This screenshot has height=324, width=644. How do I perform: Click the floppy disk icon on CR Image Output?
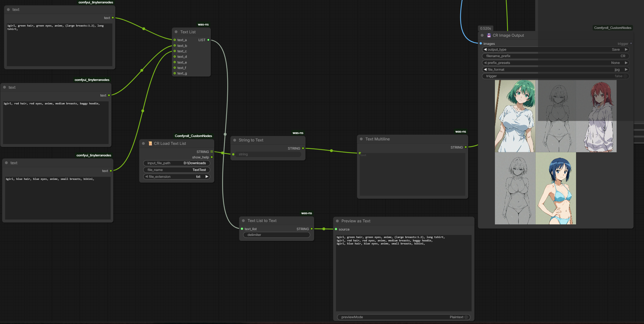coord(489,35)
